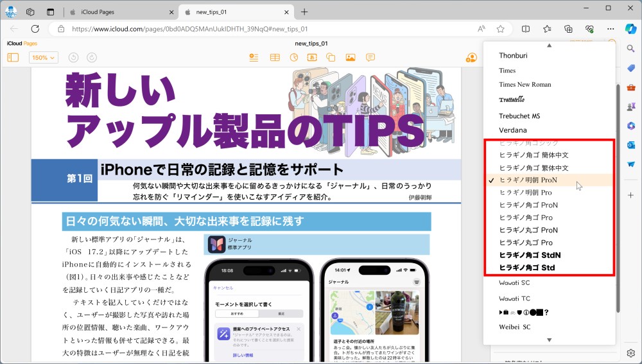Image resolution: width=642 pixels, height=364 pixels.
Task: Open favorites list icon
Action: [547, 29]
